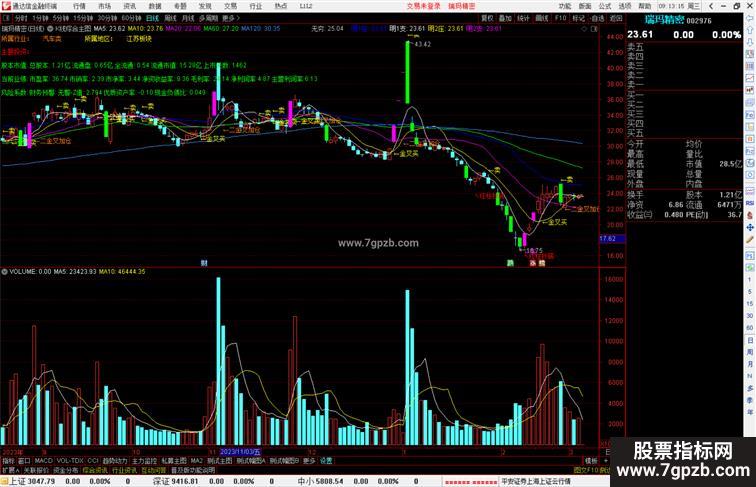Screen dimensions: 756x487
Task: Select the 日线 daily period
Action: click(x=152, y=18)
